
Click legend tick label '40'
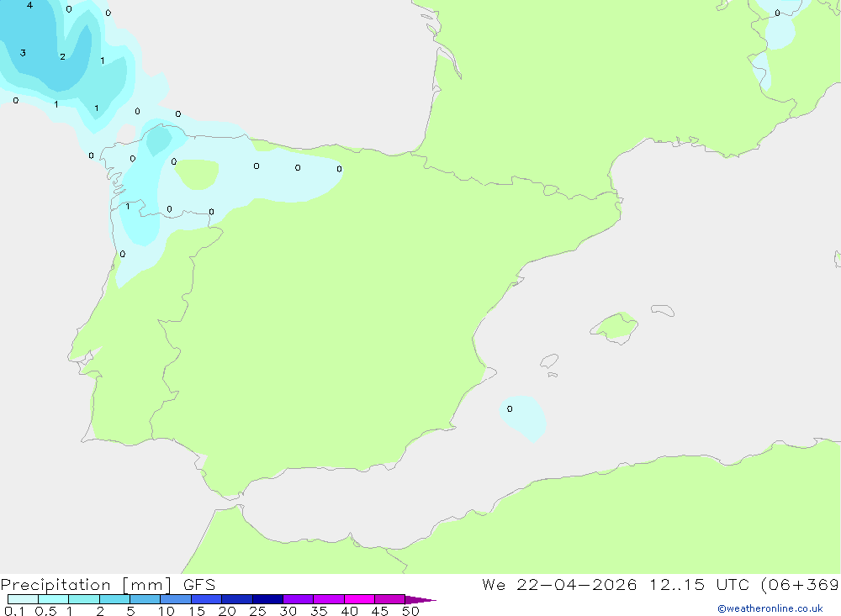(x=350, y=611)
